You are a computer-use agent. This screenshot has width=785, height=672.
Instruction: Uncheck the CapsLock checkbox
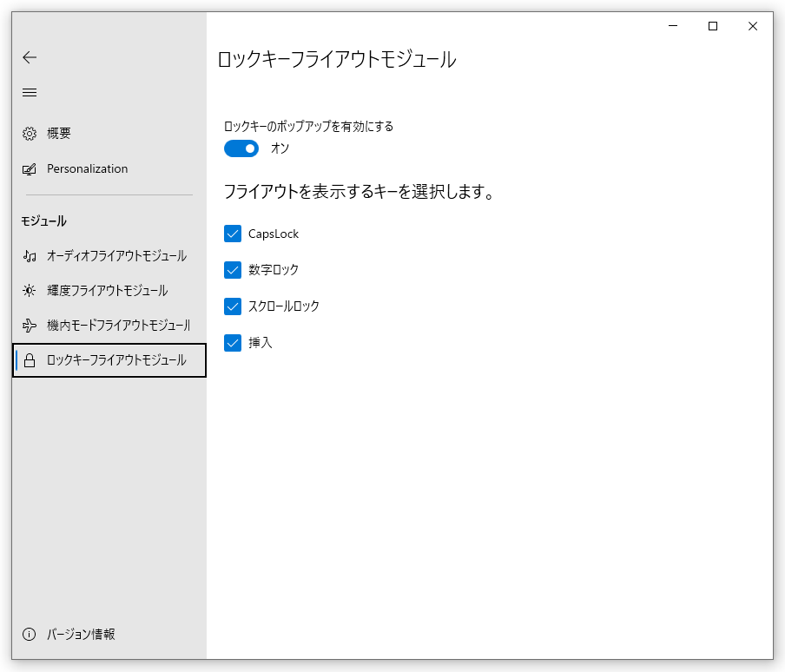coord(233,234)
